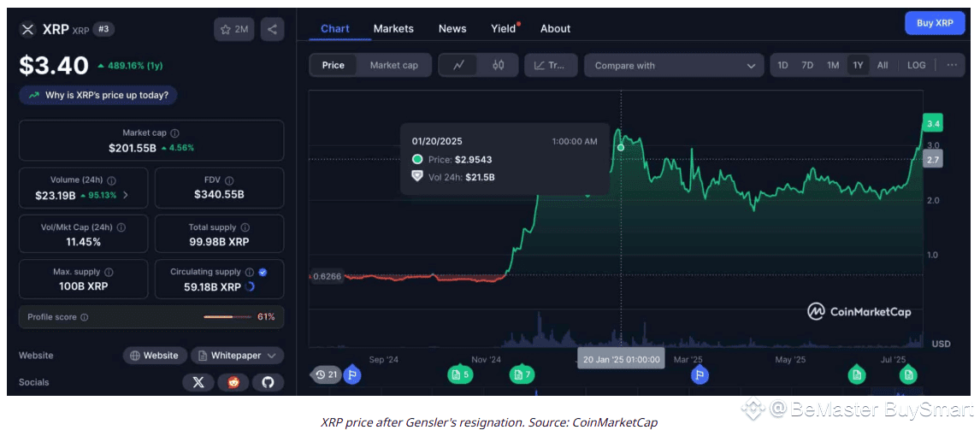Viewport: 980px width, 430px height.
Task: Click the Profile score progress bar
Action: pyautogui.click(x=227, y=317)
